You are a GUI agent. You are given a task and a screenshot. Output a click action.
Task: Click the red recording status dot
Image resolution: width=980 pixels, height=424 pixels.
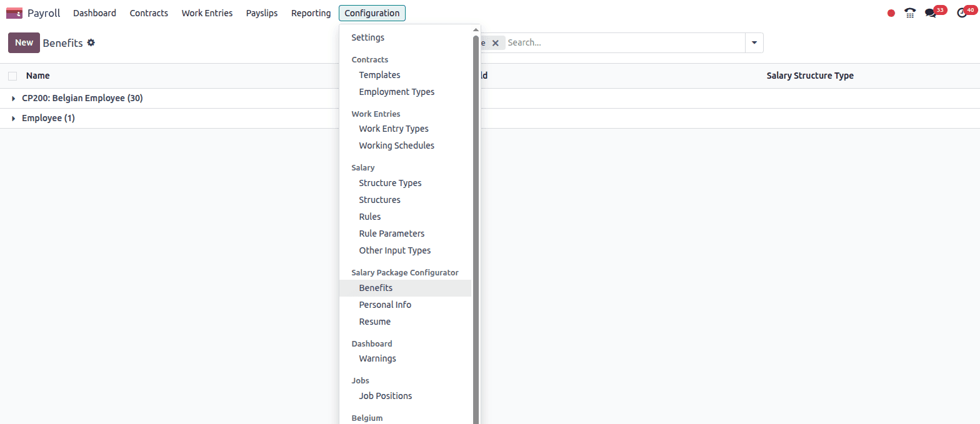[891, 13]
